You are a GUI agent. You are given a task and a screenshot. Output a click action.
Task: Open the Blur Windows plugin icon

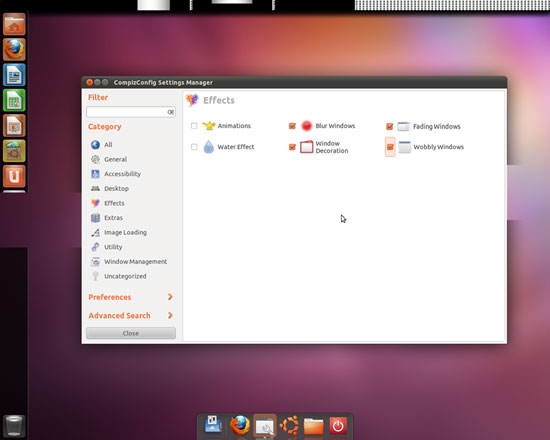[x=306, y=126]
